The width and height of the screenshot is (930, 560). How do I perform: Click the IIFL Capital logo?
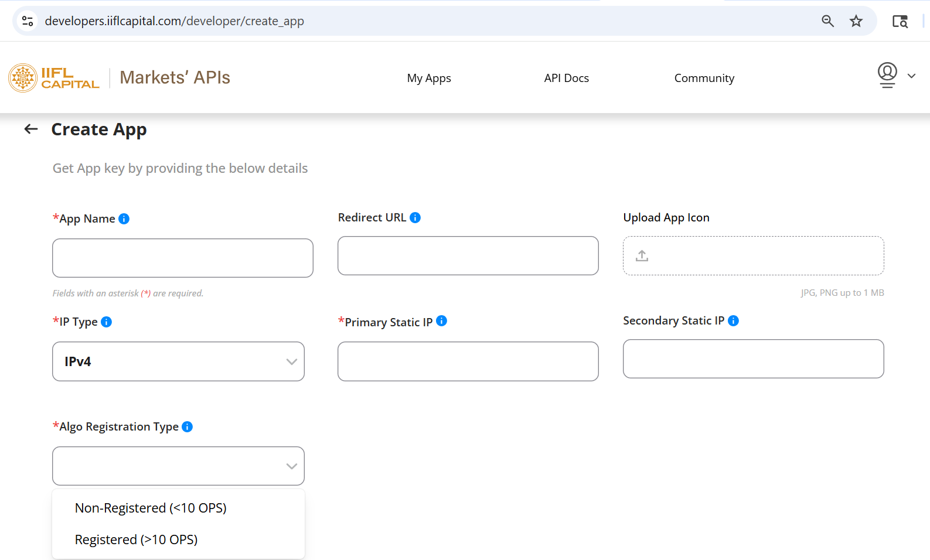click(54, 78)
